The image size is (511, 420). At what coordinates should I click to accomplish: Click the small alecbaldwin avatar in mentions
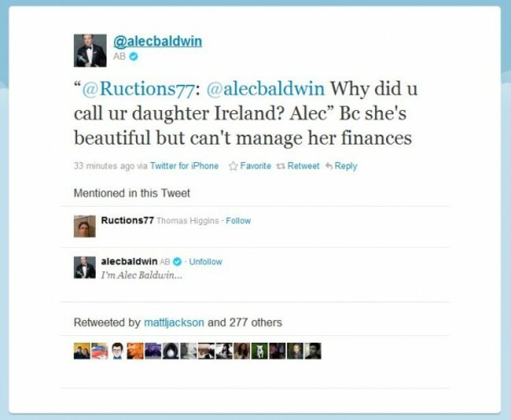[x=85, y=267]
